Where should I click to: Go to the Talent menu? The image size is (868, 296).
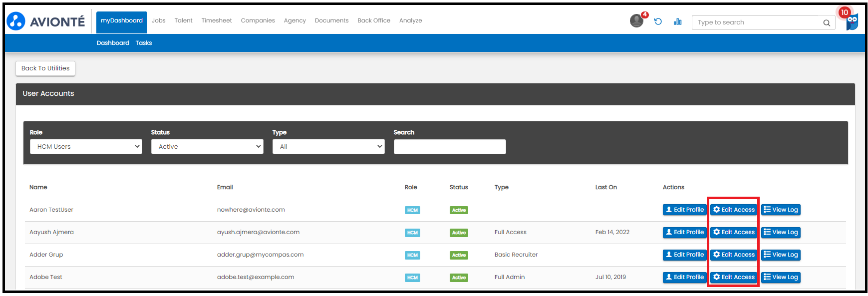(183, 20)
